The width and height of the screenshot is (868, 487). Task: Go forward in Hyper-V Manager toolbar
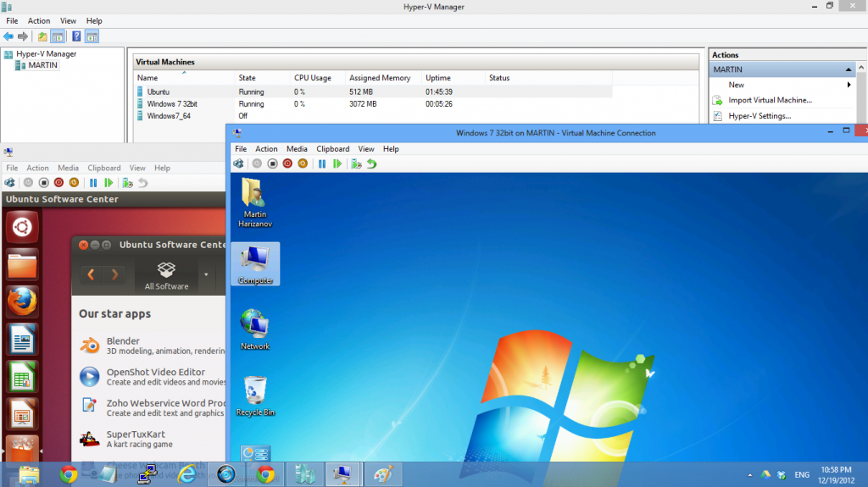(x=23, y=36)
